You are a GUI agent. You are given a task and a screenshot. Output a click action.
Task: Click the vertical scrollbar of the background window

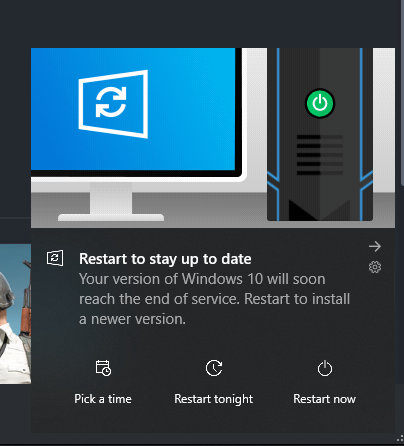[x=402, y=93]
